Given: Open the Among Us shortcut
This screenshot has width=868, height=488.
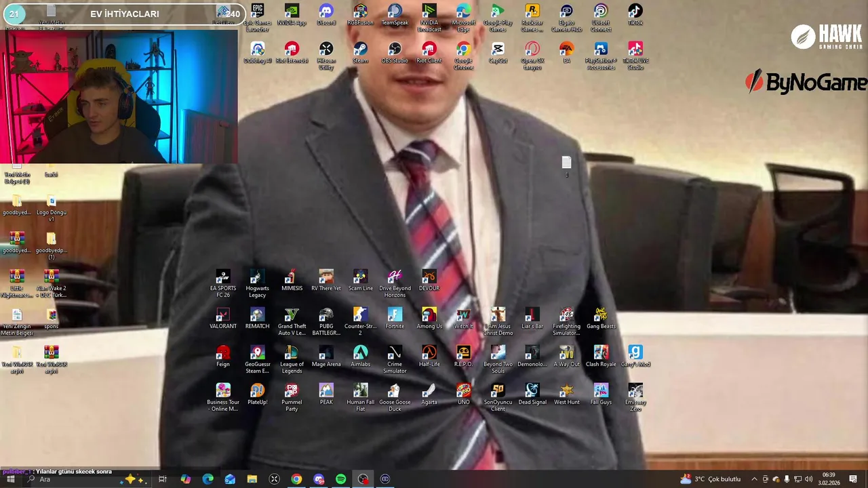Looking at the screenshot, I should [x=429, y=319].
